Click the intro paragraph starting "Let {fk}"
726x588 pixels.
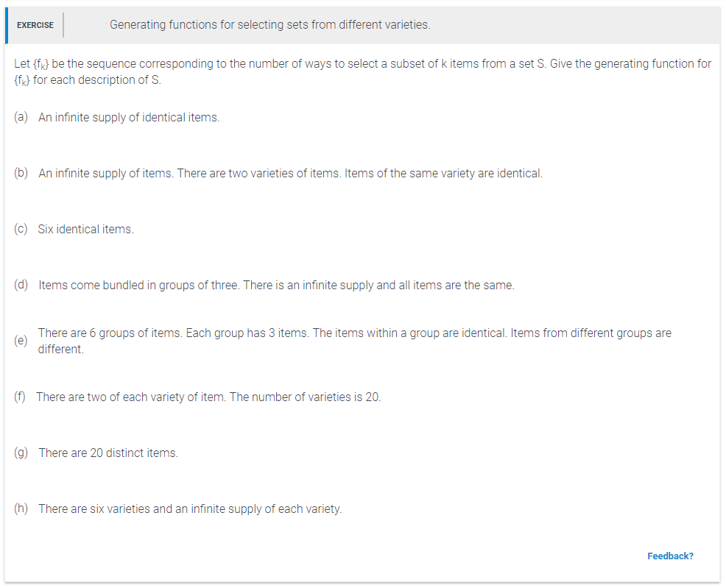tap(362, 71)
